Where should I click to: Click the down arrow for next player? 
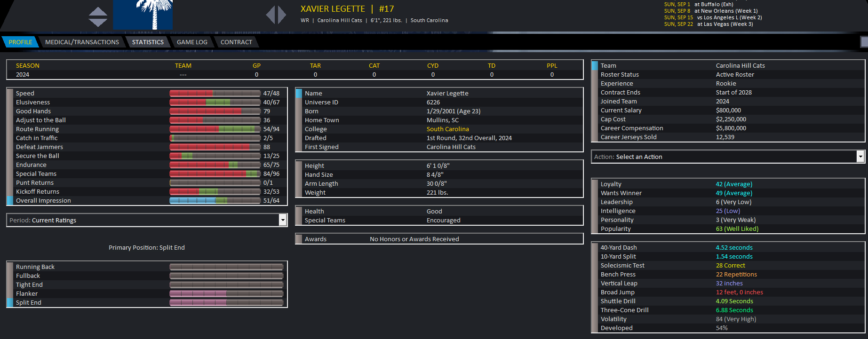98,23
